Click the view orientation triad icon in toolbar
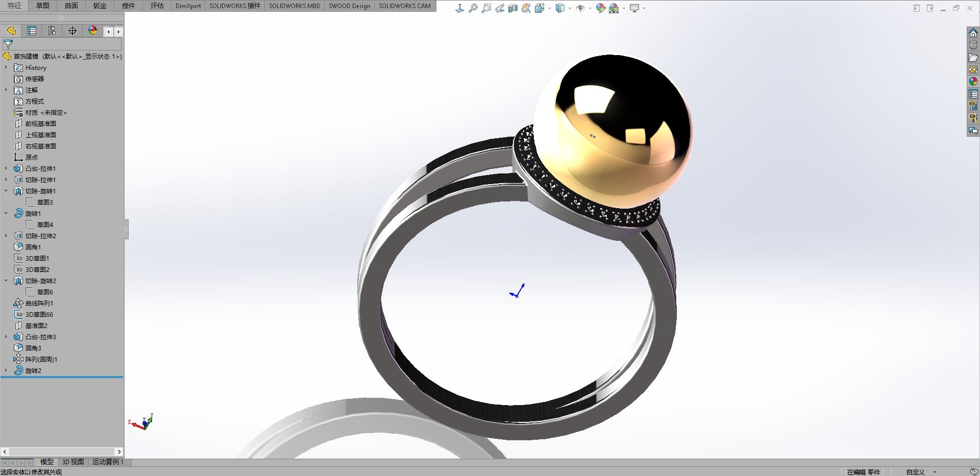This screenshot has width=980, height=476. (459, 8)
